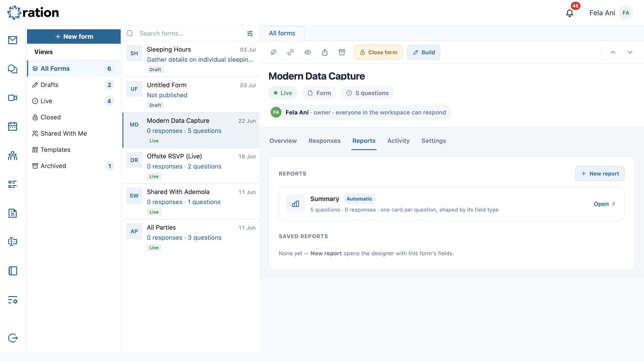This screenshot has height=361, width=644.
Task: Open the video camera icon in sidebar
Action: click(13, 98)
